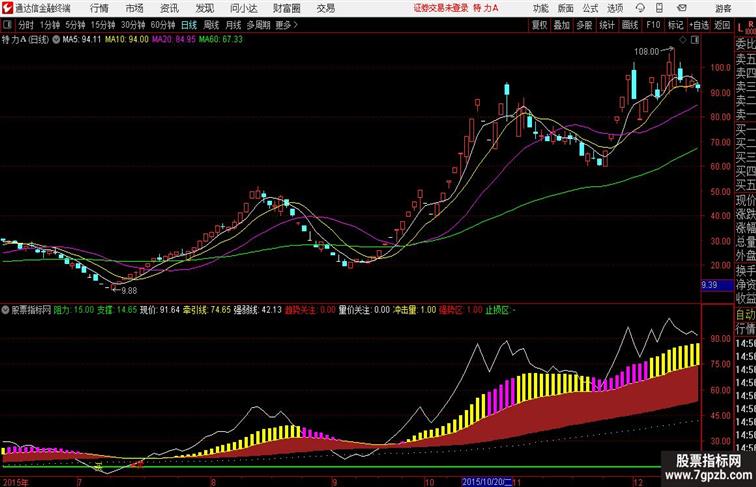Image resolution: width=756 pixels, height=487 pixels.
Task: Click the 统计 statistics toolbar button
Action: click(607, 25)
